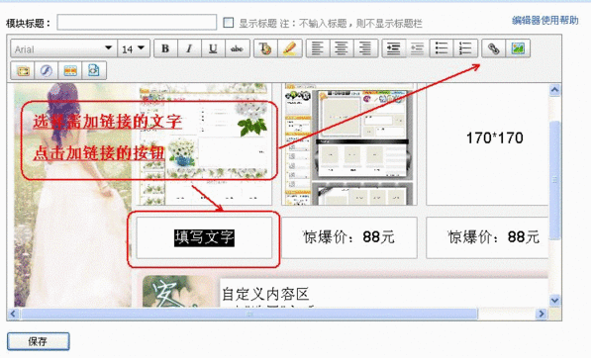Click the horizontal scrollbar thumb
Image resolution: width=594 pixels, height=364 pixels.
249,314
